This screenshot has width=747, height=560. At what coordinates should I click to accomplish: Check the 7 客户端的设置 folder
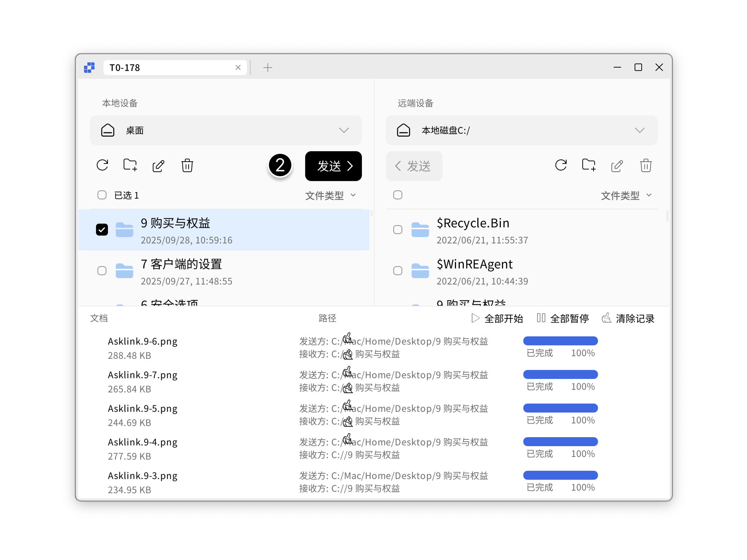[102, 271]
